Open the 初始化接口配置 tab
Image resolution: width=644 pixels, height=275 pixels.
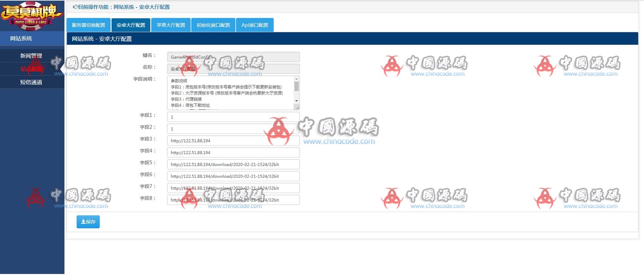coord(213,25)
